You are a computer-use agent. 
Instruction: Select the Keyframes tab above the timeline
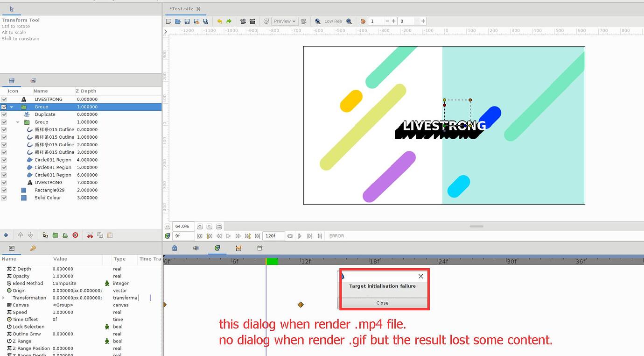(259, 248)
